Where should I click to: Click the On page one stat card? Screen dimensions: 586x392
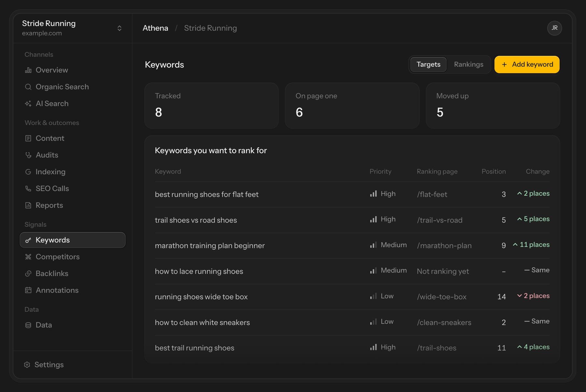coord(352,106)
